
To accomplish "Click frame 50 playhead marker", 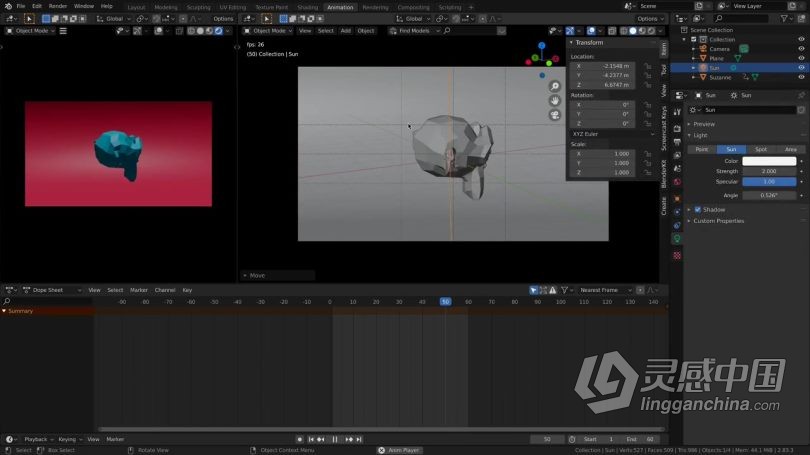I will [445, 302].
